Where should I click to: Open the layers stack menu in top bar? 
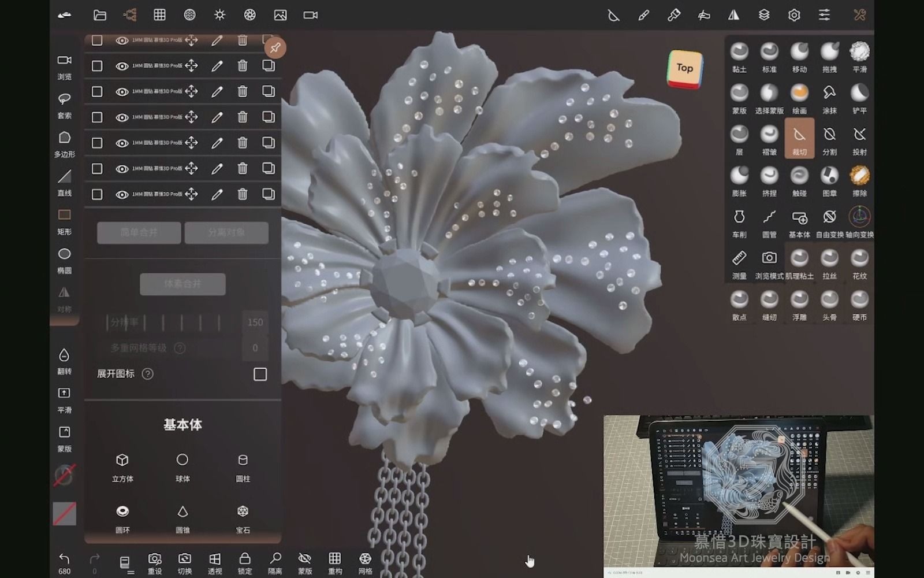(764, 15)
